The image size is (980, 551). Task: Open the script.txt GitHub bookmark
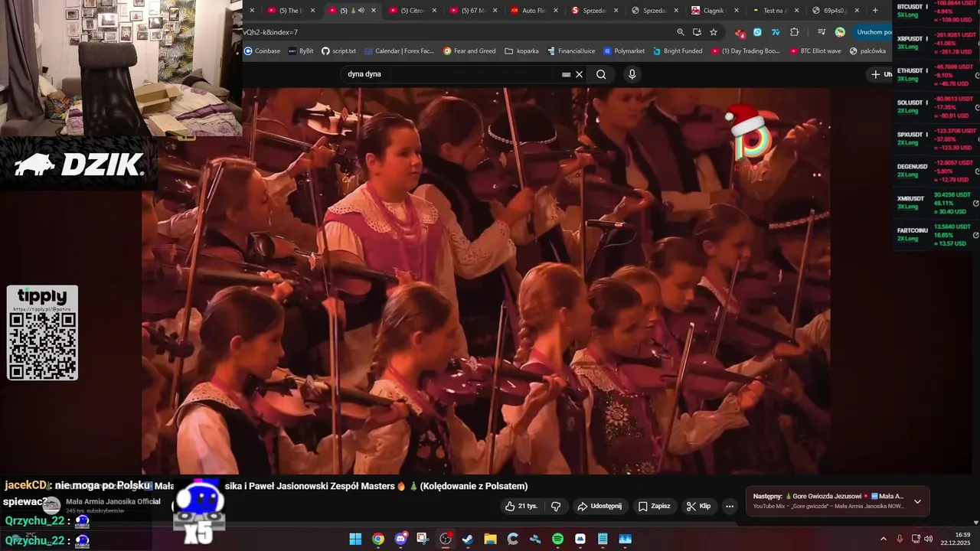click(338, 51)
